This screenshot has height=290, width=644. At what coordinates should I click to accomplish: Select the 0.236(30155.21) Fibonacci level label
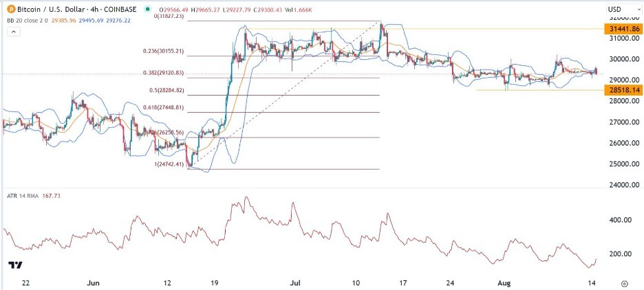164,52
